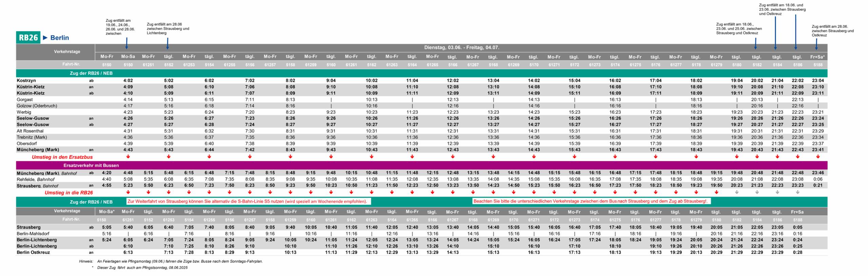Click the 5:16 time in Berlin-Mahlsdorf row
Viewport: 868px width, 276px height.
[x=106, y=234]
